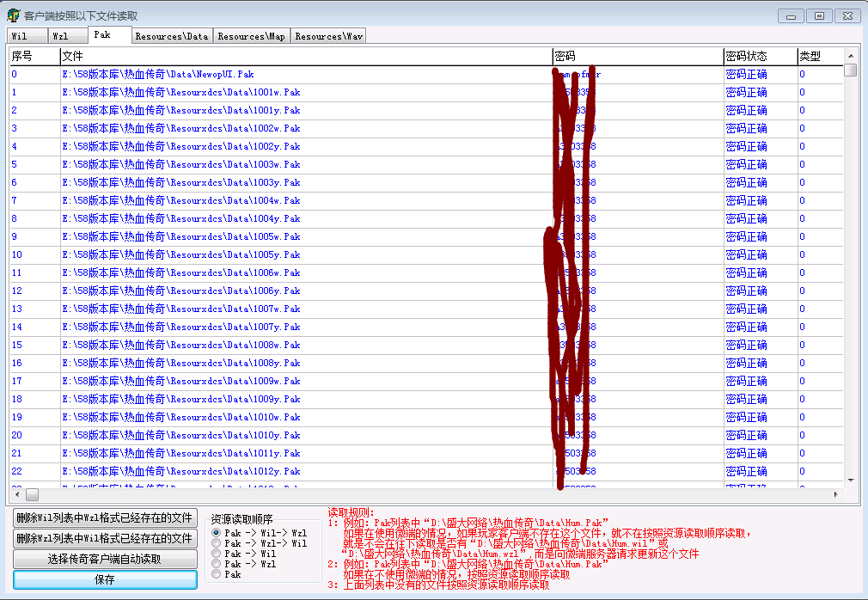The width and height of the screenshot is (868, 600).
Task: Select Pak -> Wil read order
Action: (x=244, y=554)
